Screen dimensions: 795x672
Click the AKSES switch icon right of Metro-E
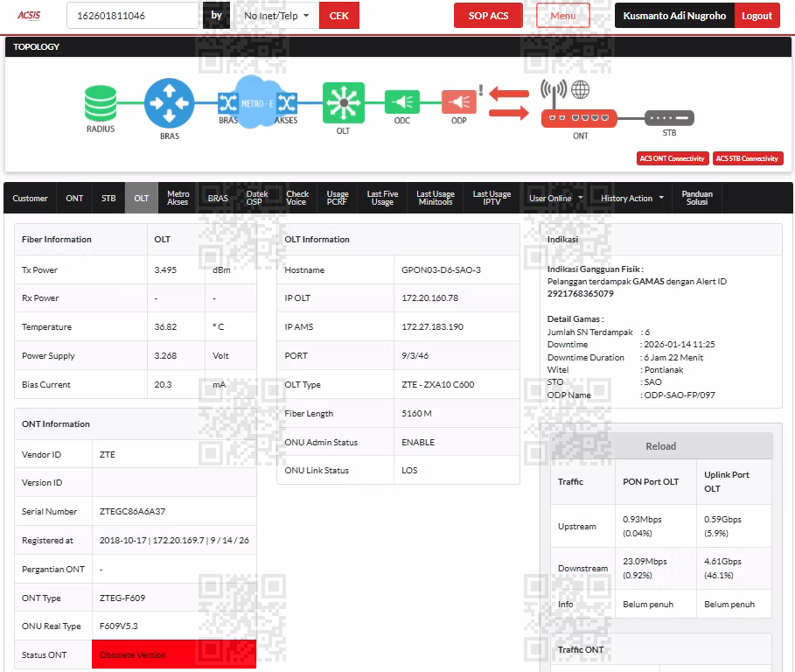[x=287, y=103]
